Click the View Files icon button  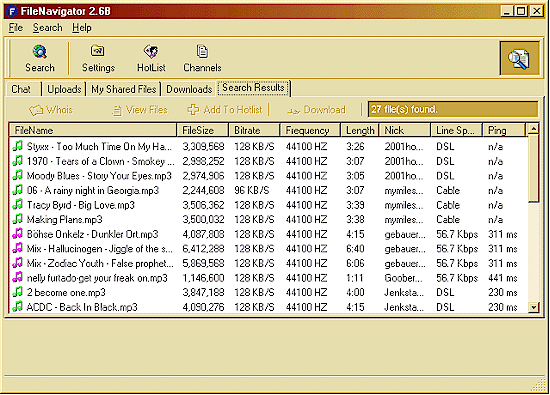(117, 111)
